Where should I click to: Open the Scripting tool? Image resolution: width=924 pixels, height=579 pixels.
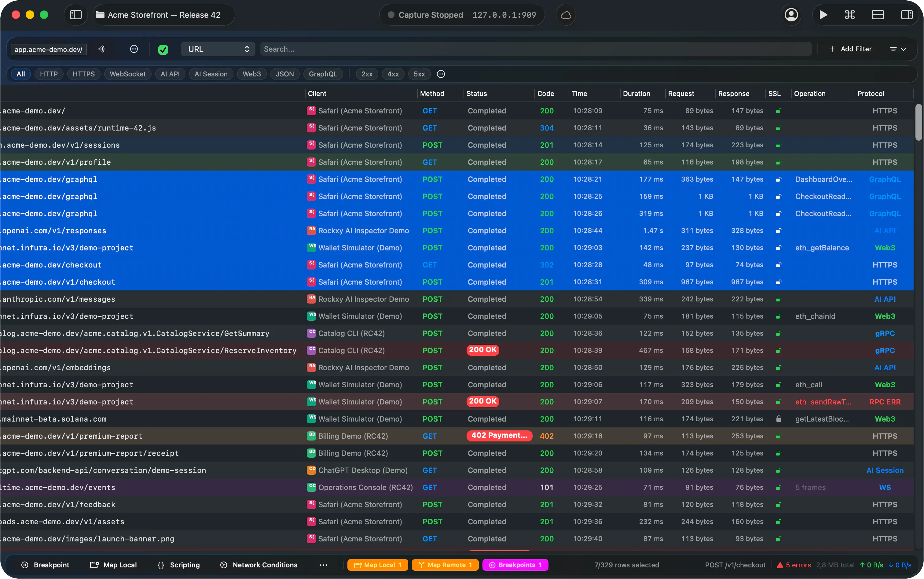tap(179, 565)
